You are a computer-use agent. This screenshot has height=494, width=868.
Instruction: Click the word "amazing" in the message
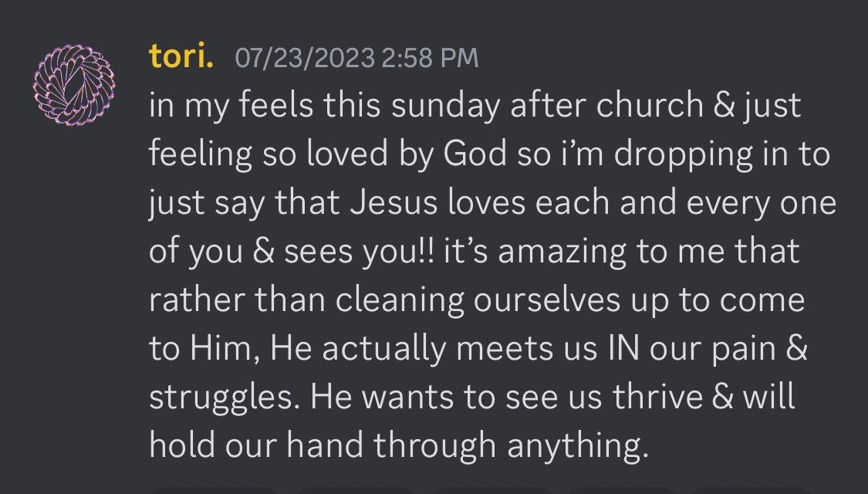[x=562, y=252]
